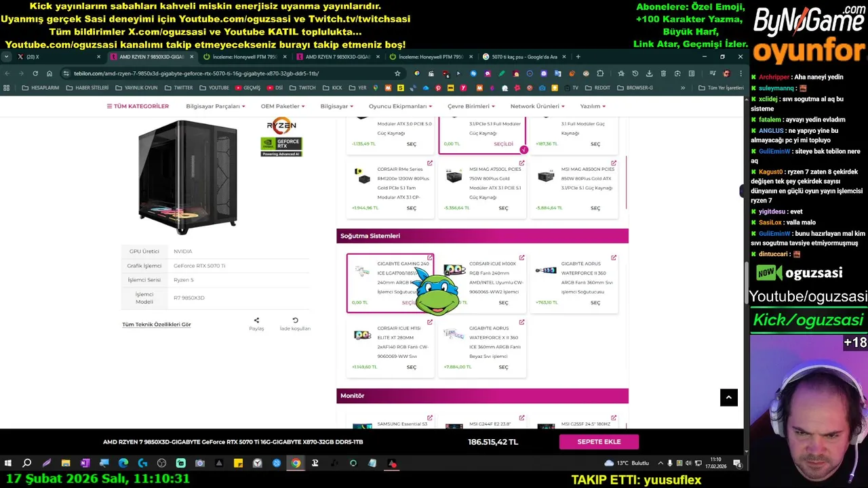
Task: Open external link icon on MSI MAG A750GL card
Action: (521, 163)
